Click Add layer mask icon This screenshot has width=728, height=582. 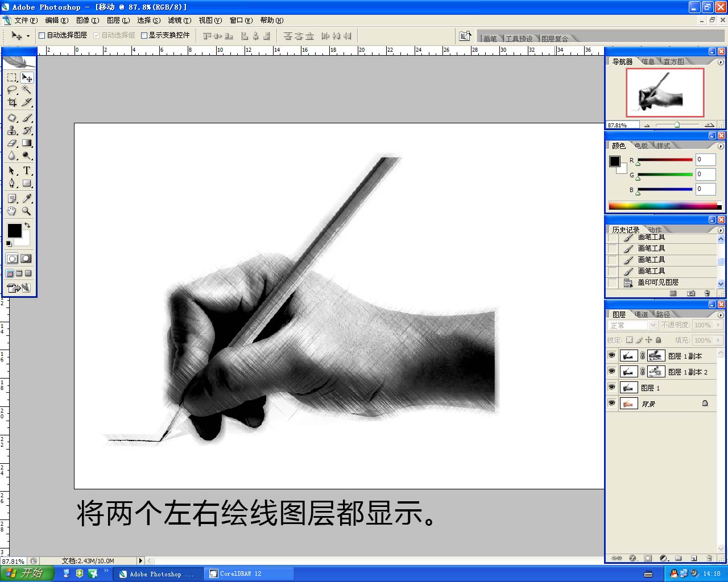[648, 558]
